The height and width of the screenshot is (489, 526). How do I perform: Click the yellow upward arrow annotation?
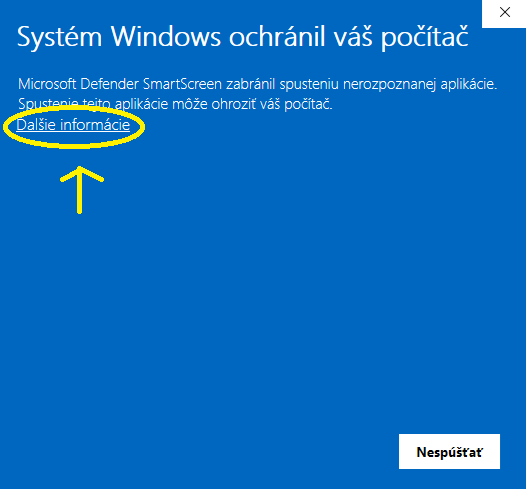tap(81, 189)
